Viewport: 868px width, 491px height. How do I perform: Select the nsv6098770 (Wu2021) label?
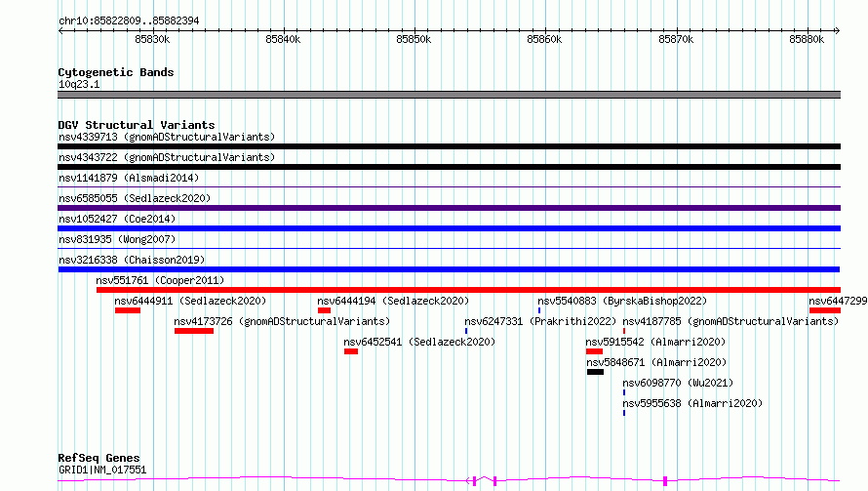tap(678, 383)
